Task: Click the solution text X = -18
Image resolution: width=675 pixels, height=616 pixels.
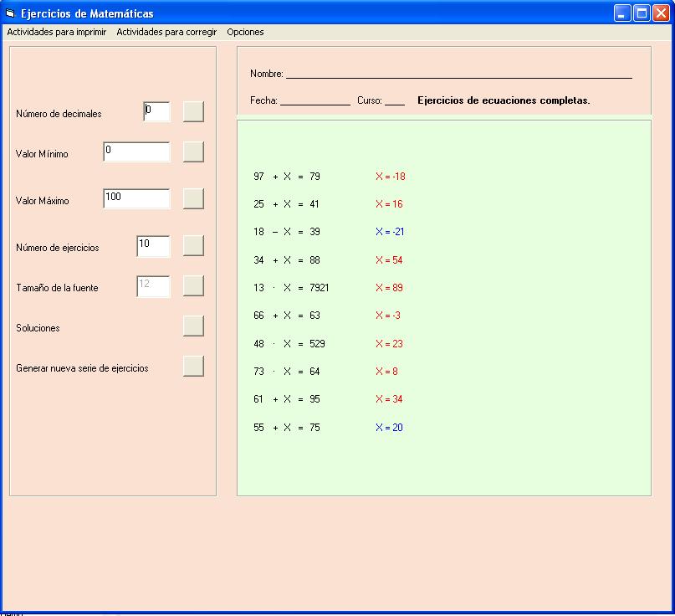Action: tap(391, 177)
